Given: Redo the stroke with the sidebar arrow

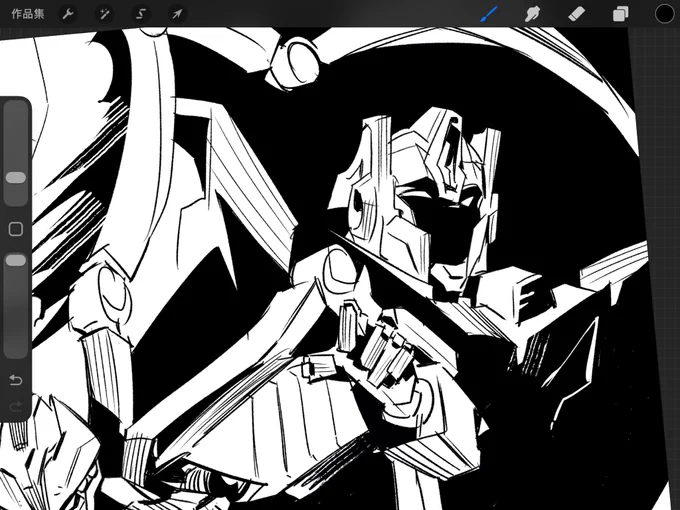Looking at the screenshot, I should pos(16,407).
